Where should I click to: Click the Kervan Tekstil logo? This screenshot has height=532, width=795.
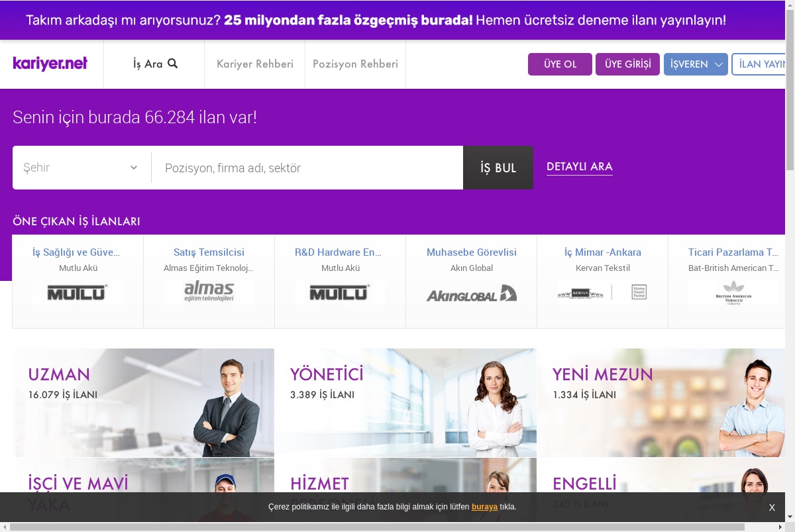pos(602,292)
